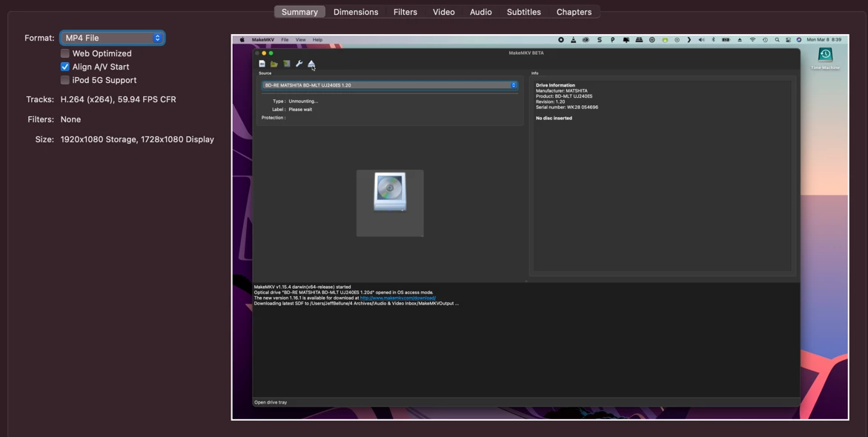Open the Apple menu in the preview
This screenshot has width=868, height=437.
pyautogui.click(x=242, y=40)
